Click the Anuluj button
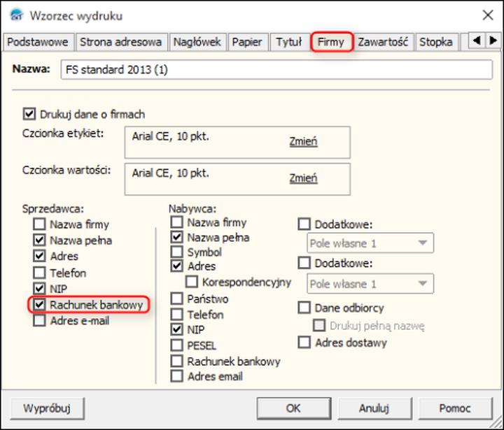 tap(374, 408)
